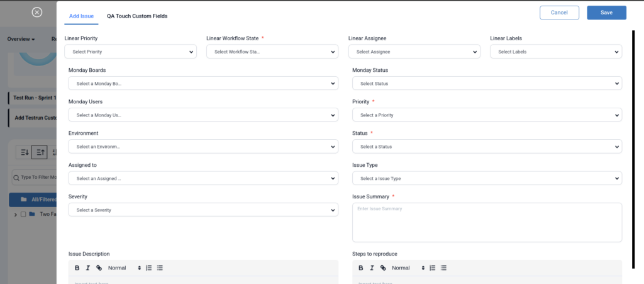Tick the checkbox beside Two Fa... folder
Image resolution: width=644 pixels, height=284 pixels.
[x=23, y=214]
